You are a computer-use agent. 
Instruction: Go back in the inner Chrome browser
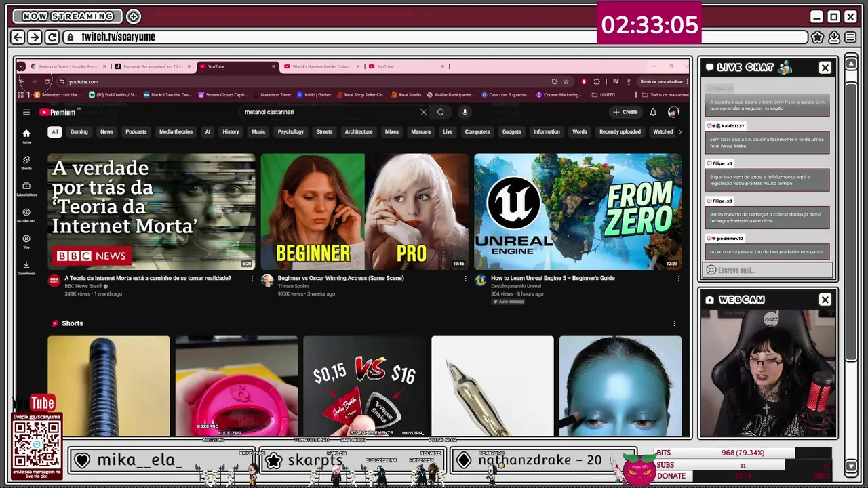(21, 82)
